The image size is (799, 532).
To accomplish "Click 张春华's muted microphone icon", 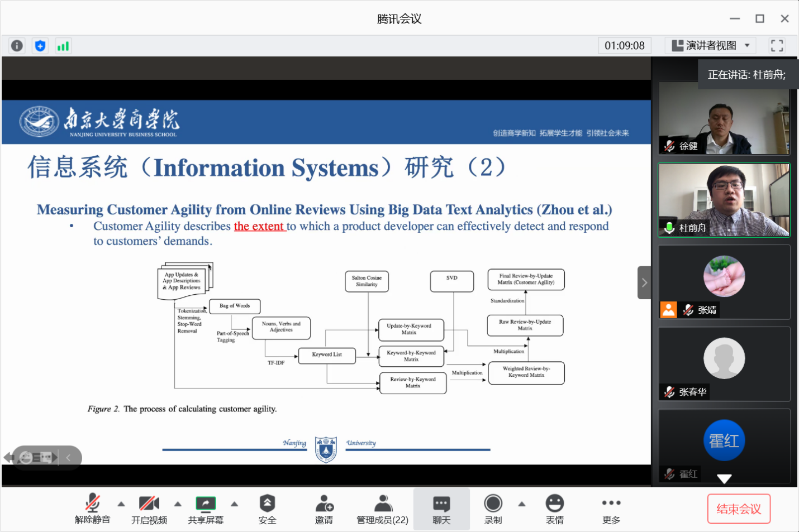I will pos(669,392).
